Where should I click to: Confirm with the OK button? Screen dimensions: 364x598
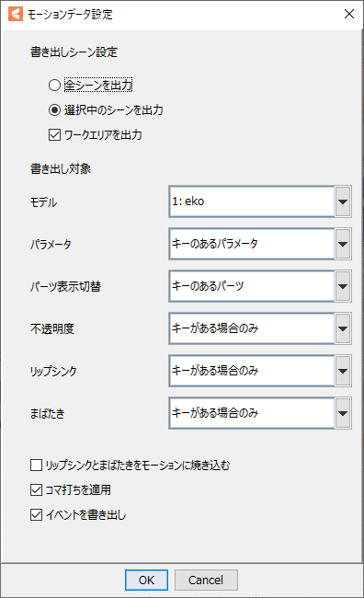[x=146, y=581]
